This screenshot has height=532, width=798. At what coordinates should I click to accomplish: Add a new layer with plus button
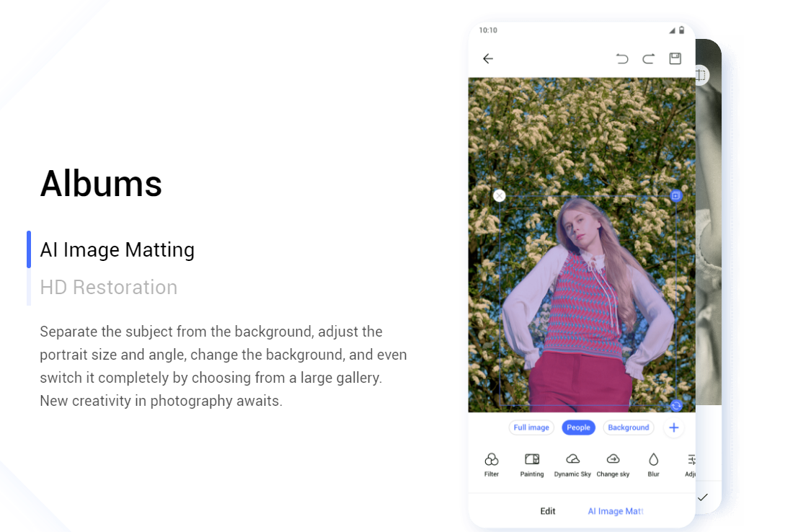click(674, 427)
